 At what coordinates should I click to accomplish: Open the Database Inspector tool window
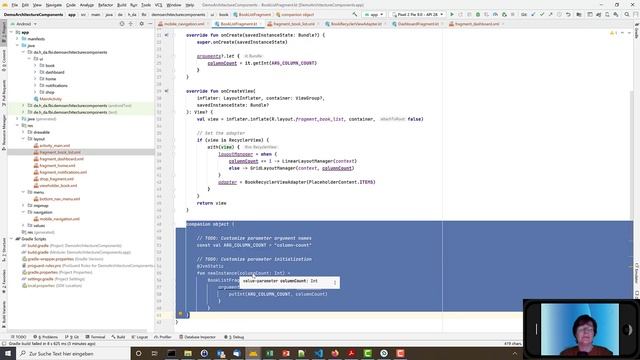click(198, 337)
